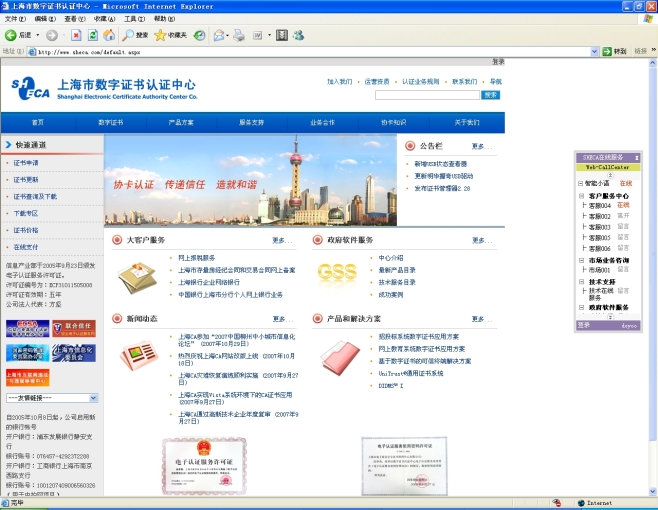Screen dimensions: 658x510
Task: Collapse the 客户服务中心 tree node
Action: point(582,196)
